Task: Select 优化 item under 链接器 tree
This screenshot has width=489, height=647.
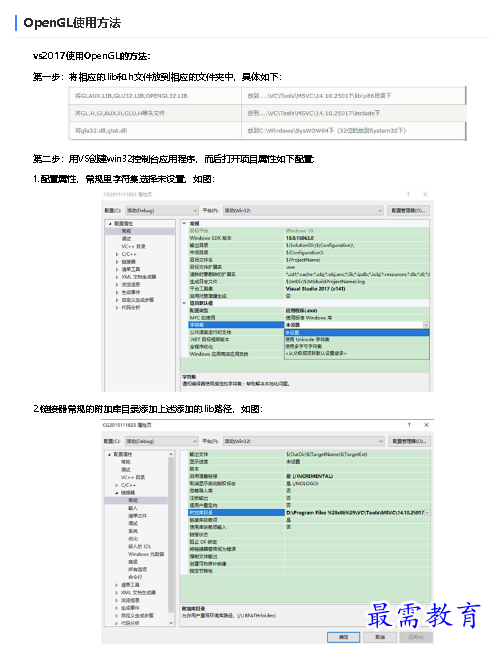Action: pyautogui.click(x=132, y=538)
